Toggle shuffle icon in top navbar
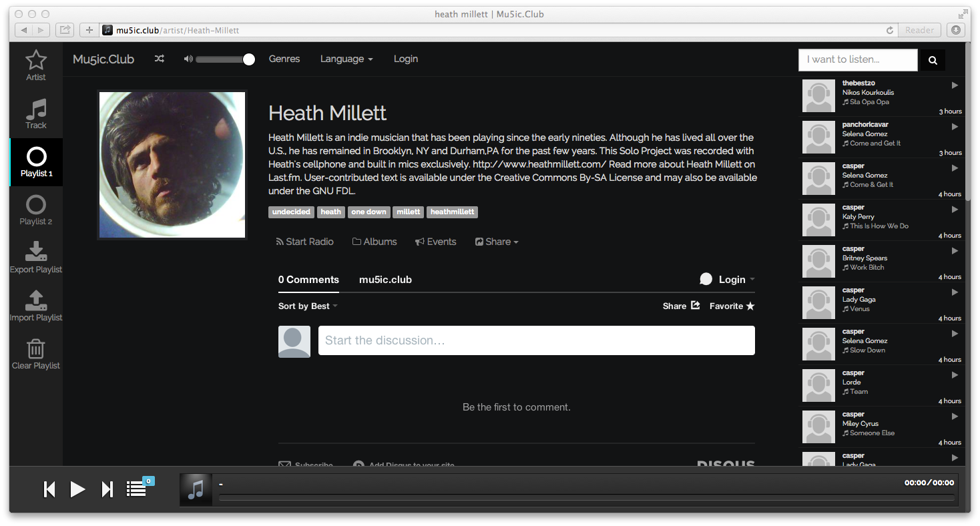Image resolution: width=980 pixels, height=526 pixels. click(159, 59)
